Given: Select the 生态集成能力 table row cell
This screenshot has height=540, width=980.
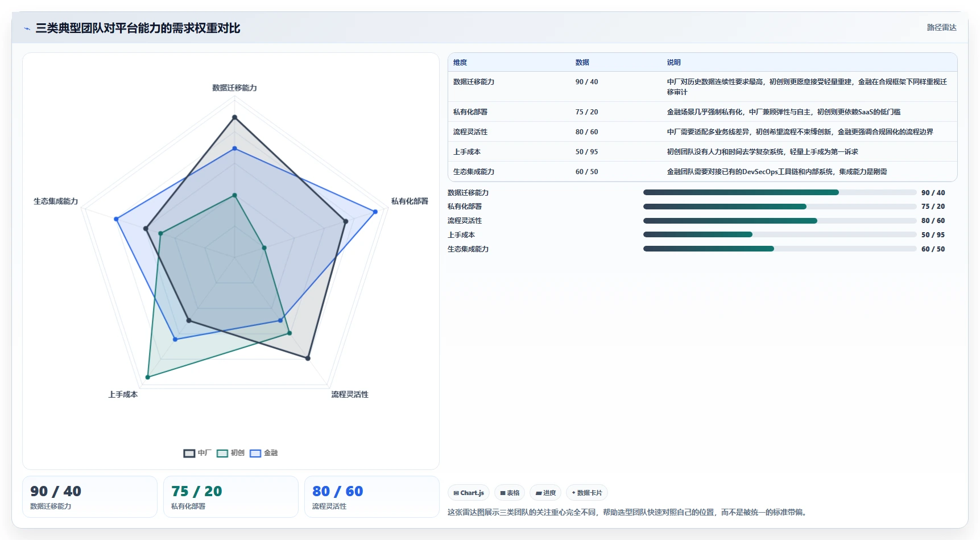Looking at the screenshot, I should (474, 172).
